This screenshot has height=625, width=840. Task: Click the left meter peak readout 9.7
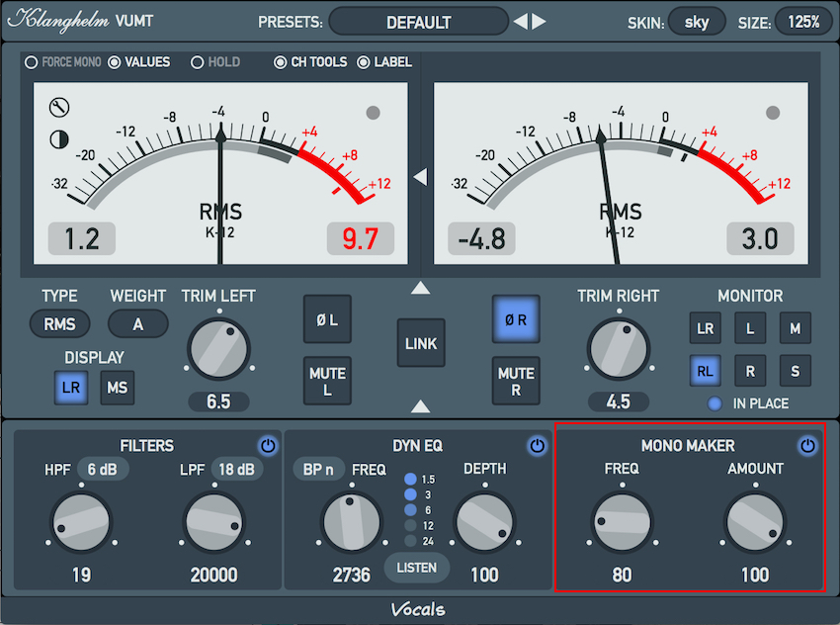(361, 238)
